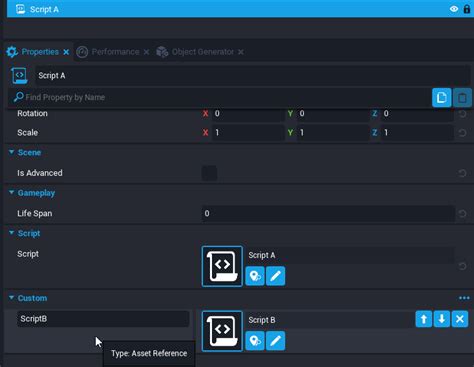Find Script A asset in project content
The image size is (474, 367).
coord(255,276)
